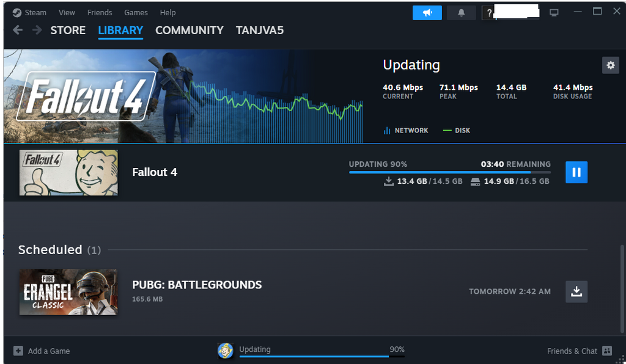Click the disk icon next to 14.9 GB
The height and width of the screenshot is (364, 626).
(x=475, y=182)
